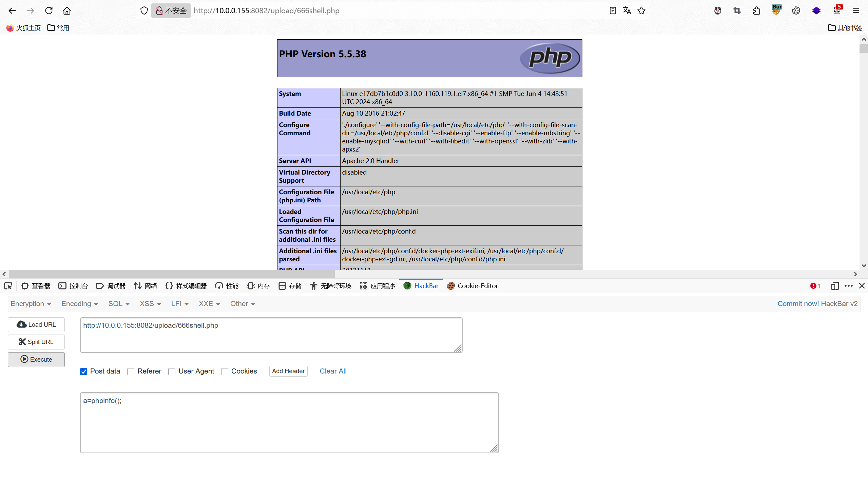Open the extensions puzzle icon
The width and height of the screenshot is (868, 502).
pyautogui.click(x=756, y=11)
